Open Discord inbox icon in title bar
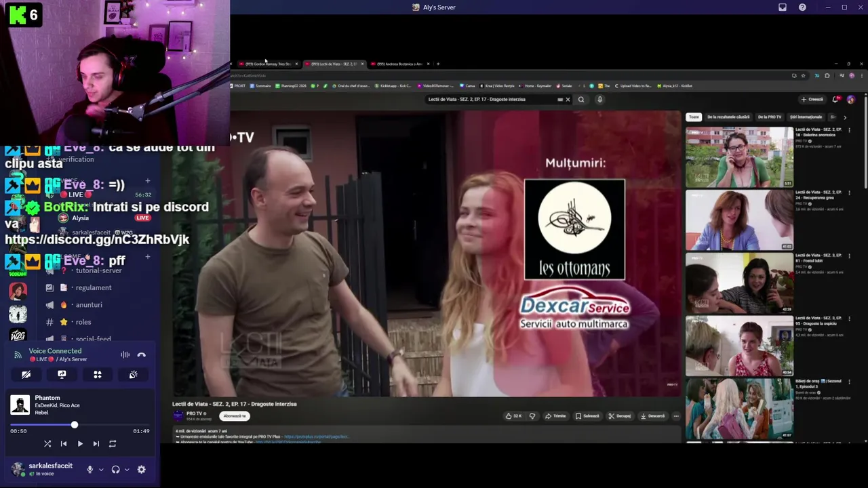The width and height of the screenshot is (868, 488). point(783,7)
